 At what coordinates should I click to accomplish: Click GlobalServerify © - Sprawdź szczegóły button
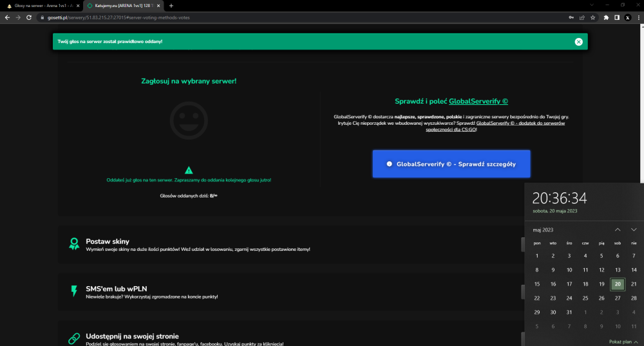(x=451, y=164)
